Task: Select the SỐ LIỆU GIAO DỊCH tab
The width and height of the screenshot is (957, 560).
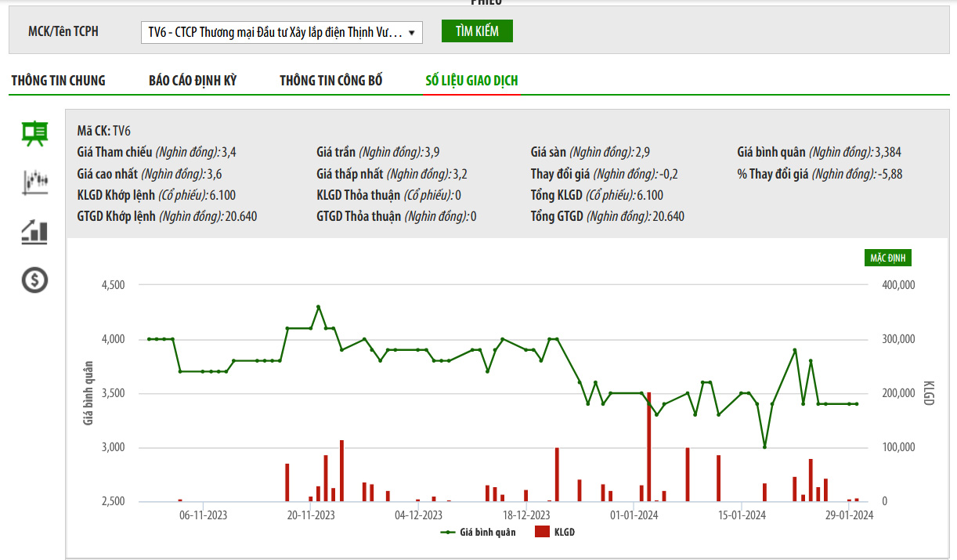Action: 471,81
